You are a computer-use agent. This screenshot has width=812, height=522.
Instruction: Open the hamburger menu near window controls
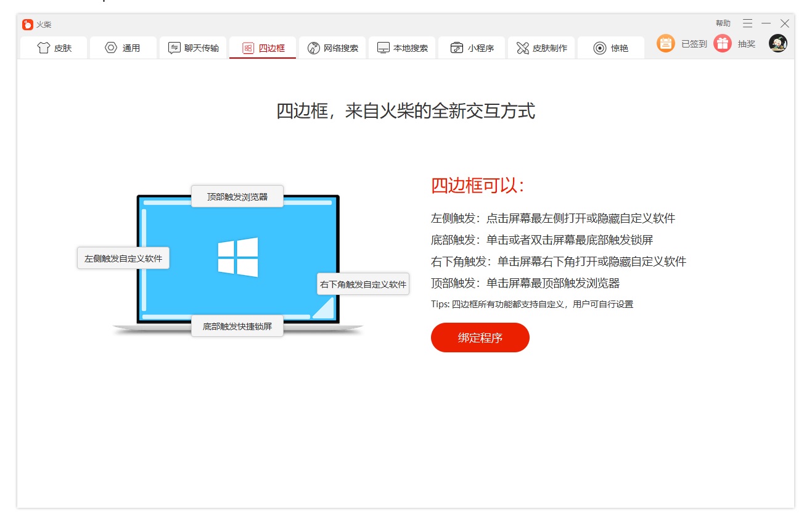(747, 23)
